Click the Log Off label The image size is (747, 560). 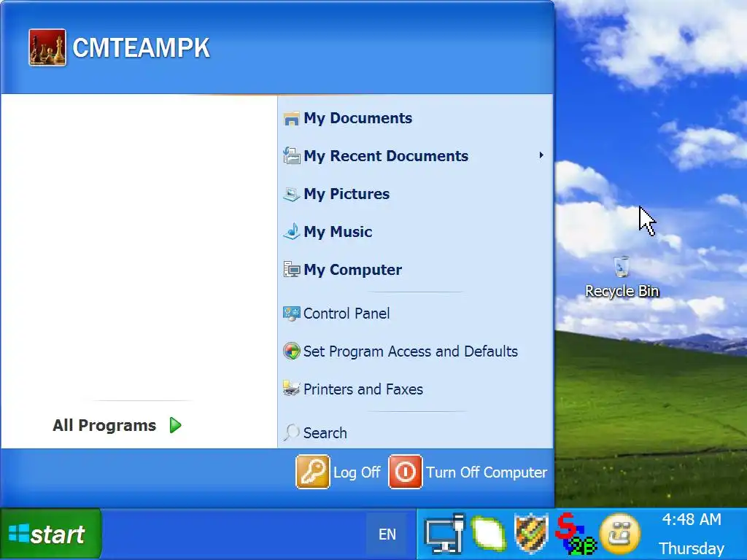tap(356, 472)
